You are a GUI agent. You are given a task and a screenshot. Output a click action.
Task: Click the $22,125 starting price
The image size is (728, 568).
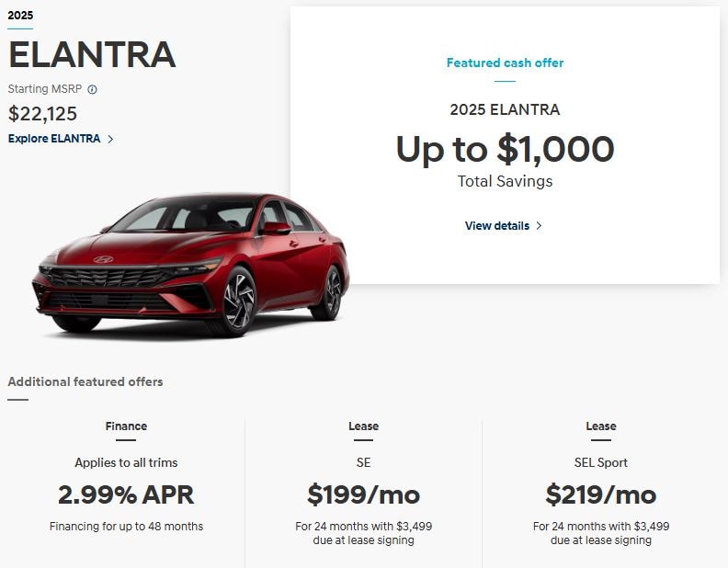point(42,114)
